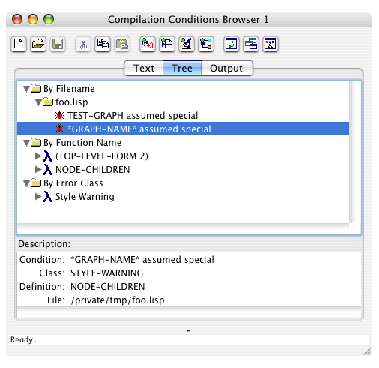Click the Condition value in Description
The height and width of the screenshot is (368, 379).
tap(142, 260)
